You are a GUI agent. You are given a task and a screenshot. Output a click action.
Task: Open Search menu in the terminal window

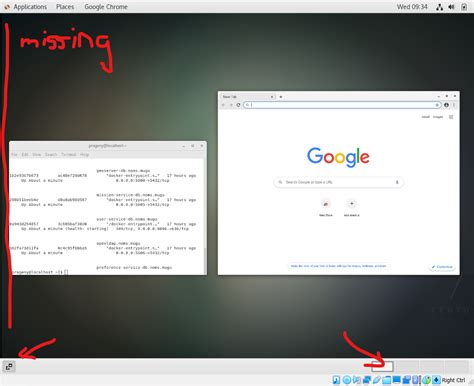[51, 154]
